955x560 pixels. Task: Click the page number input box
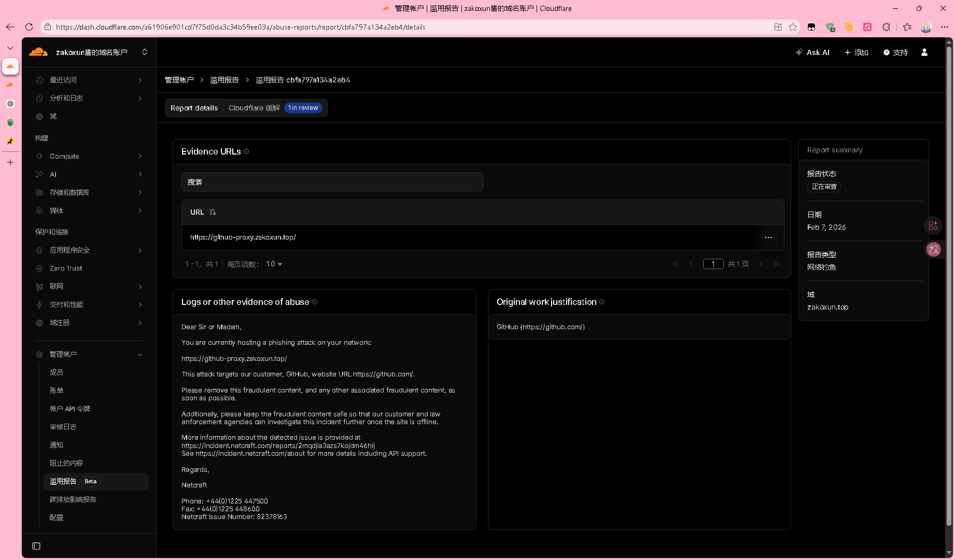(x=713, y=264)
